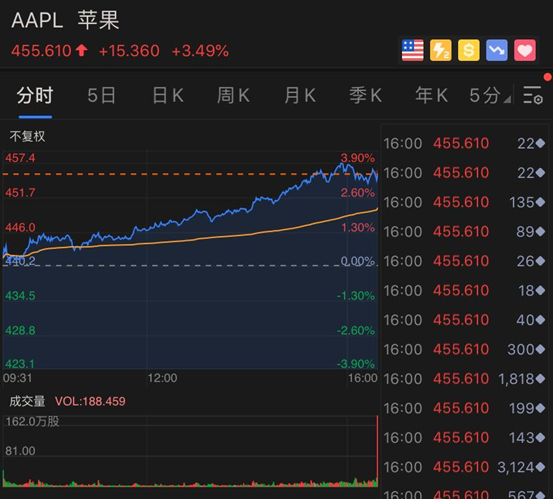Tap the tall red closing volume bar
Viewport: 553px width, 499px height.
point(377,451)
